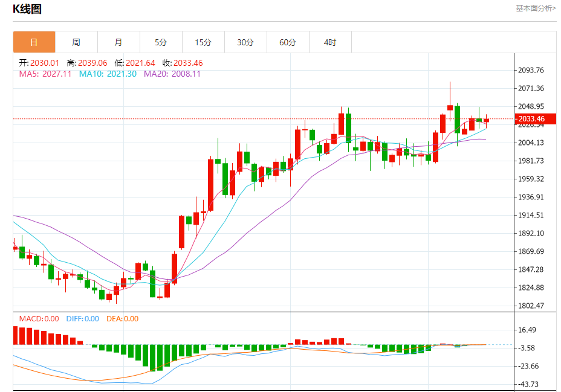Viewport: 561px width, 392px height.
Task: Click the 2071.36 price axis label
Action: [x=531, y=88]
